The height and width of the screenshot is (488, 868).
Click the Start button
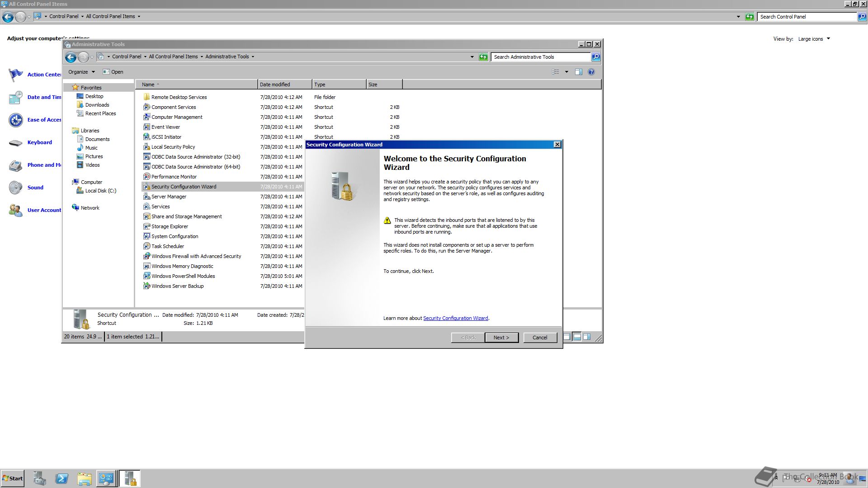coord(13,479)
